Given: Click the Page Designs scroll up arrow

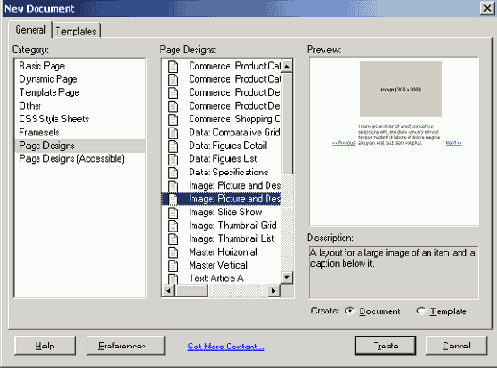Looking at the screenshot, I should (x=287, y=66).
